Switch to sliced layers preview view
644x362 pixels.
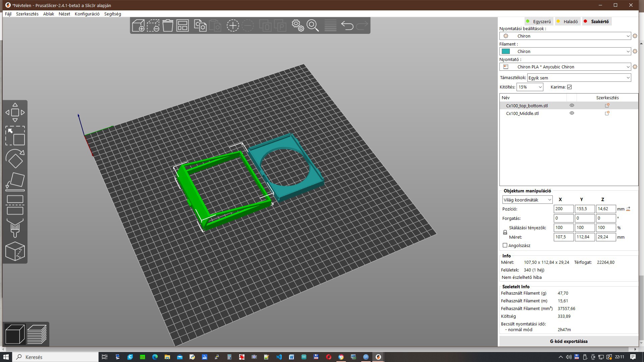[37, 334]
